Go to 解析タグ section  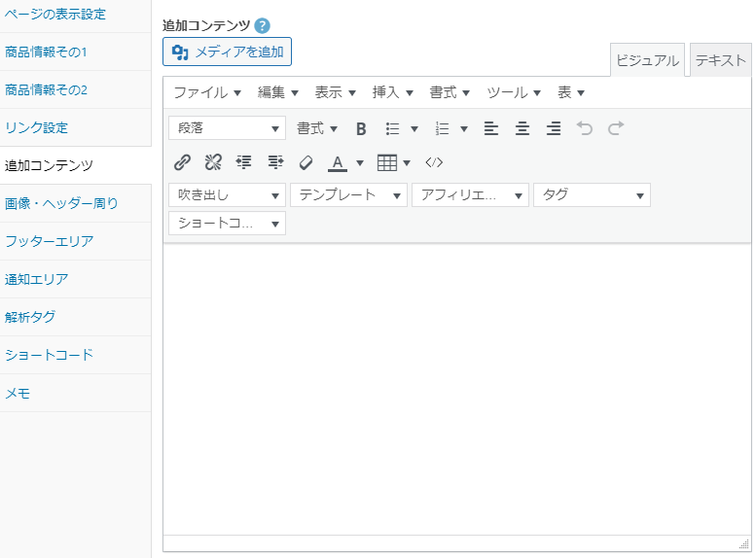(75, 317)
